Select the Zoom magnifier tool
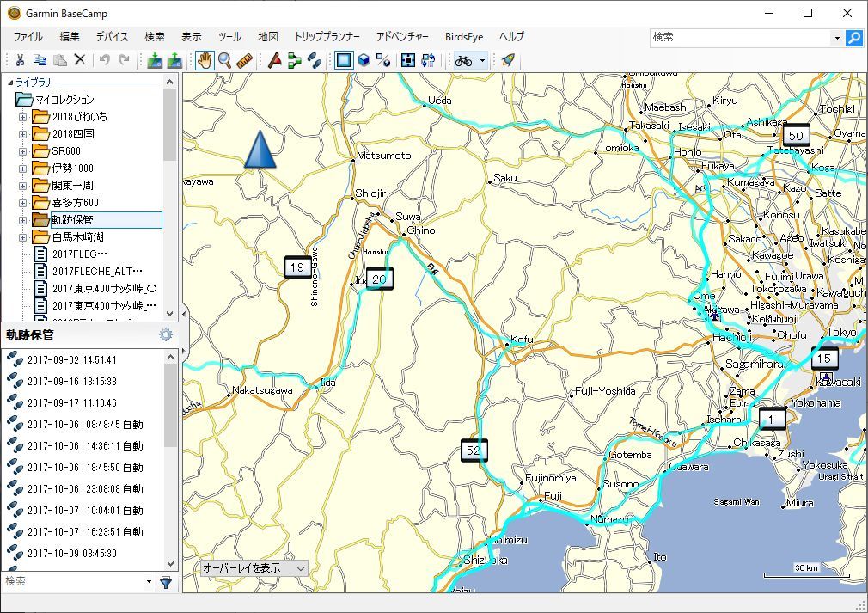 (225, 60)
